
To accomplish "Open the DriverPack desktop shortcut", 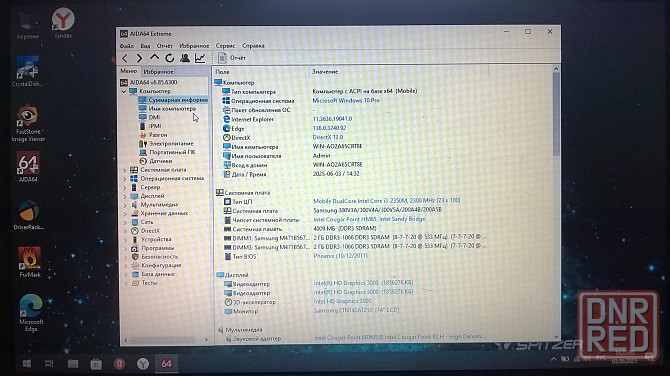I will point(29,215).
